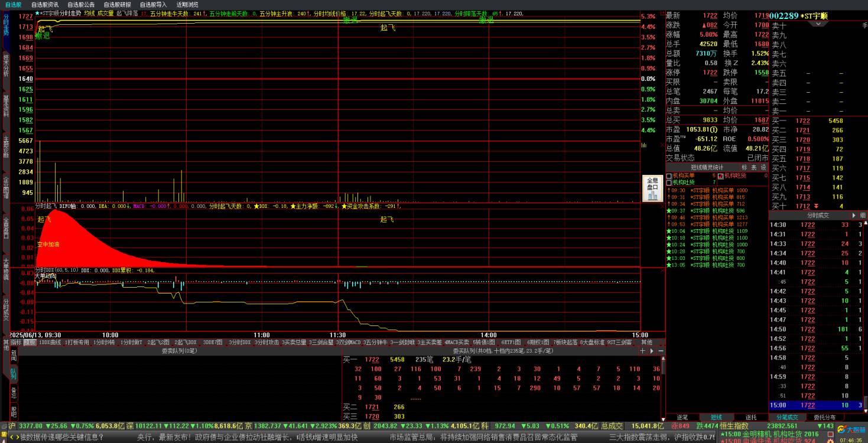This screenshot has height=443, width=868.
Task: Select the 7板块起落 indicator tab
Action: tap(565, 342)
